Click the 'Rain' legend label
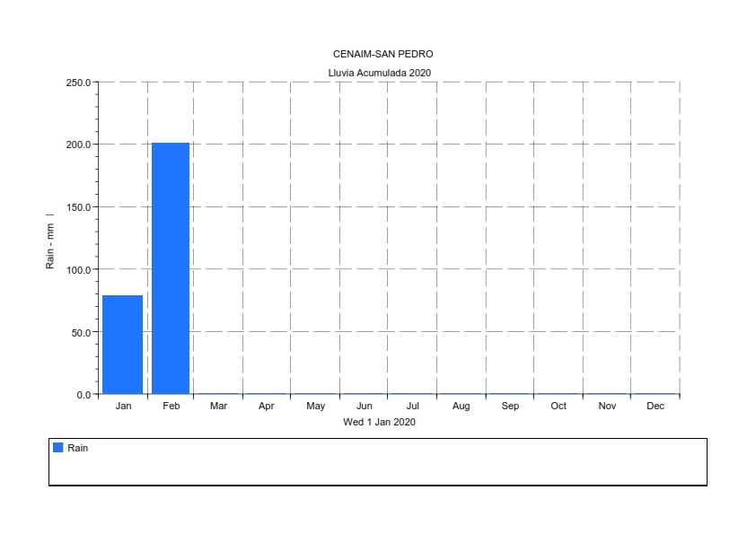Image resolution: width=756 pixels, height=534 pixels. (77, 448)
